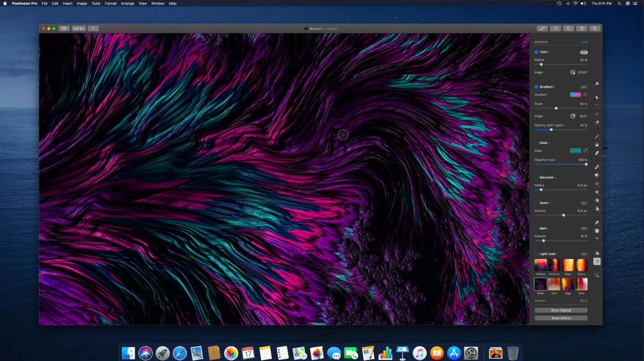Open the 100% zoom level dropdown
The width and height of the screenshot is (644, 361).
78,28
